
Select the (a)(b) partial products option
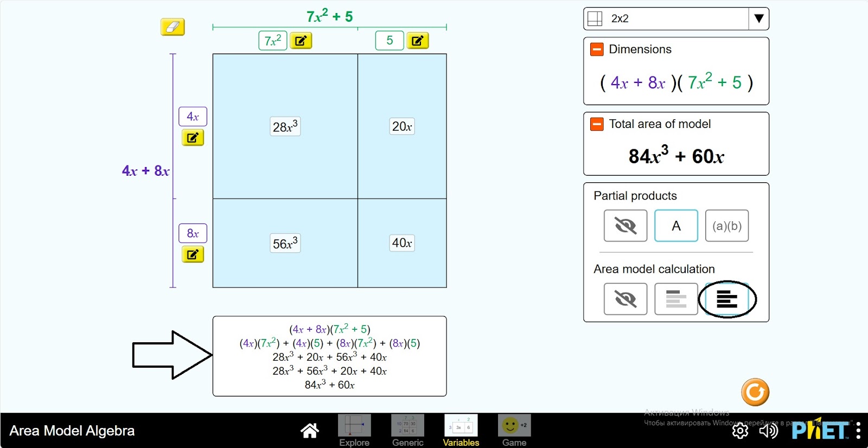pyautogui.click(x=726, y=226)
